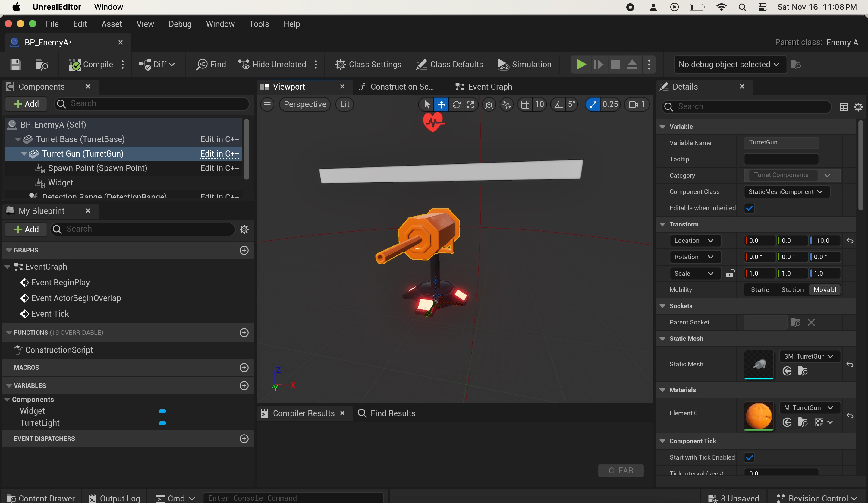Open My Blueprint settings gear icon
Screen dimensions: 868x503
[x=244, y=229]
